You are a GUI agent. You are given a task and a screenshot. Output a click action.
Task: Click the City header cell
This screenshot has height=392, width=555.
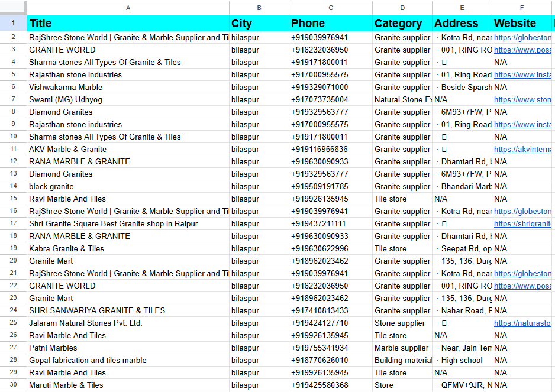pos(259,23)
